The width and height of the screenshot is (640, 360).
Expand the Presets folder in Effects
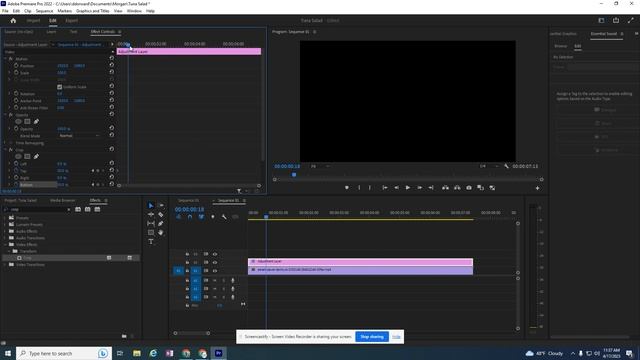5,218
